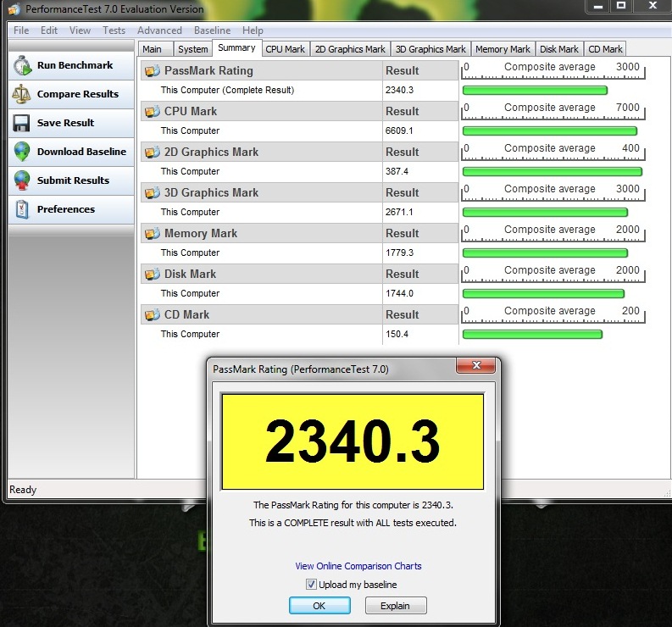Click the Preferences clipboard icon
Screen dimensions: 672x627
pyautogui.click(x=22, y=209)
